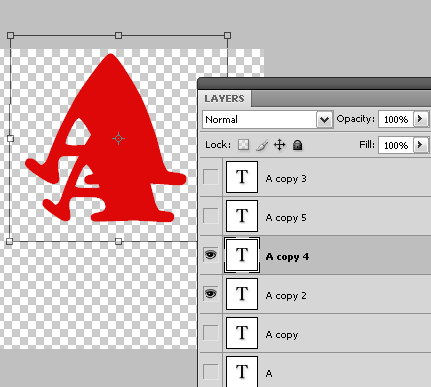Screen dimensions: 431x387
Task: Show the A copy 5 layer
Action: pyautogui.click(x=211, y=216)
